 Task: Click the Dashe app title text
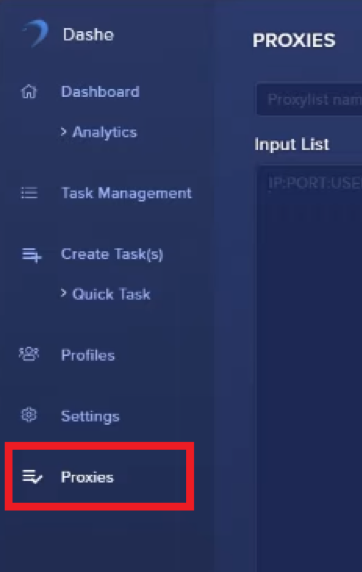pyautogui.click(x=88, y=35)
